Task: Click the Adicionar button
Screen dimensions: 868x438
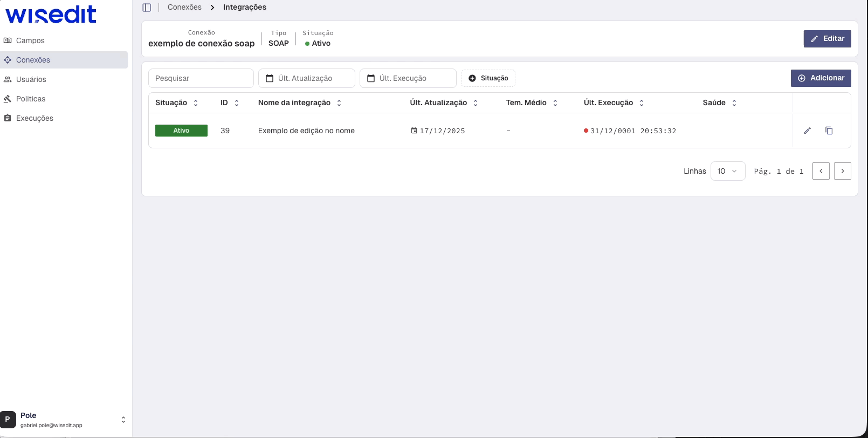Action: (821, 78)
